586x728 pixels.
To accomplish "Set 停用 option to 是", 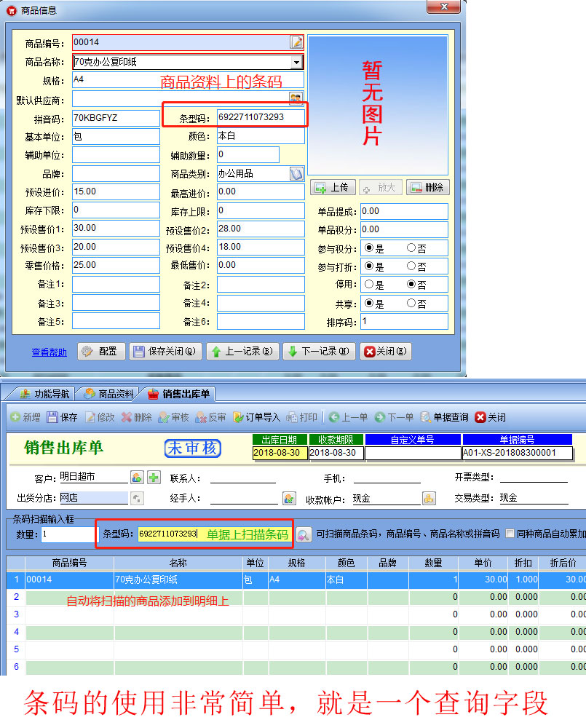I will pyautogui.click(x=369, y=285).
